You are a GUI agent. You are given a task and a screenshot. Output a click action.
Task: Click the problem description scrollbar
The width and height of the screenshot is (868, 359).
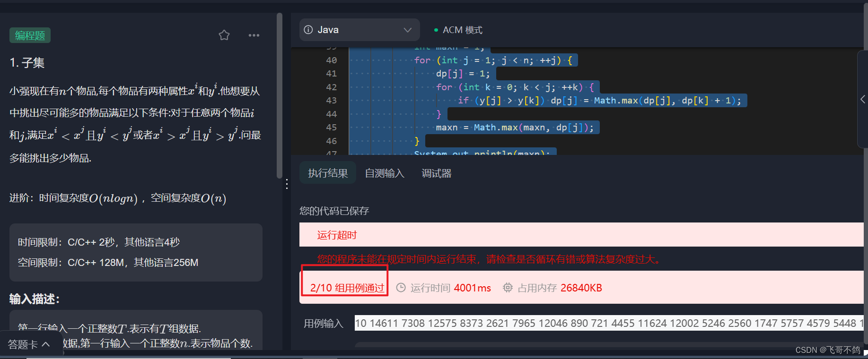coord(280,96)
